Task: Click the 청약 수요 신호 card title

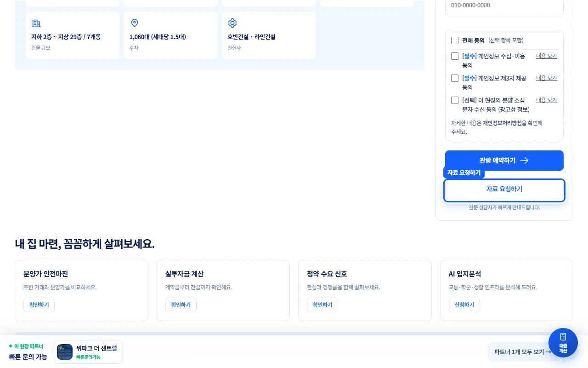Action: [x=327, y=274]
